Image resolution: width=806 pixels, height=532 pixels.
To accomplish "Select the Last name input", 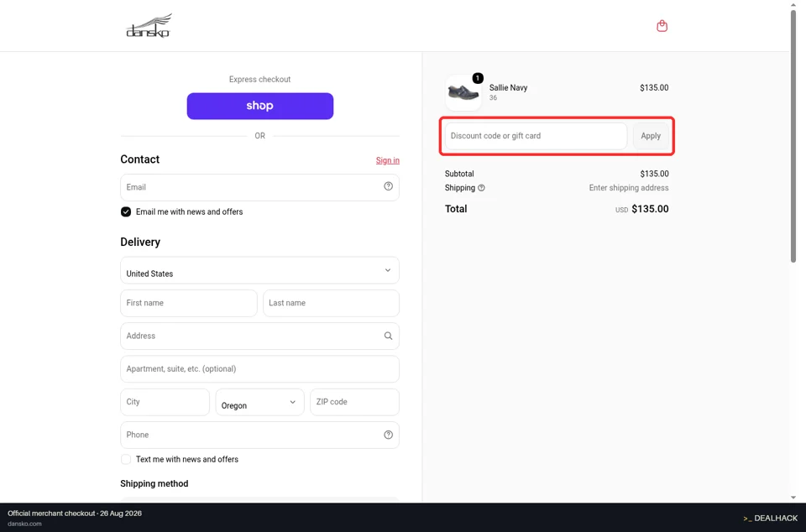I will pos(331,303).
